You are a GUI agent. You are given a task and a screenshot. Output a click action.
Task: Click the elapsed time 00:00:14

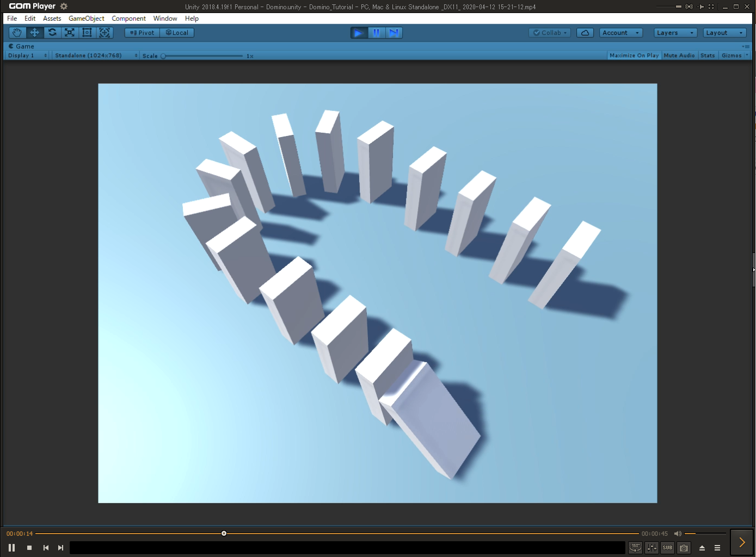click(x=20, y=534)
